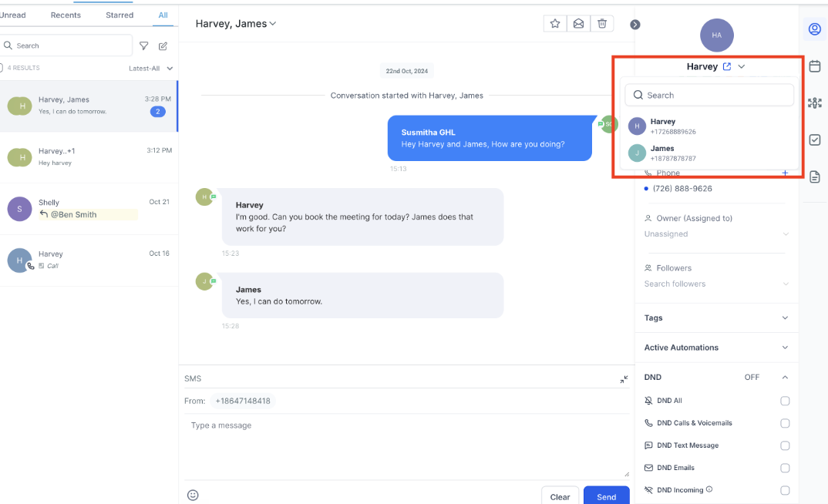Screen dimensions: 828x504
Task: Collapse the contact details panel arrow
Action: (635, 25)
